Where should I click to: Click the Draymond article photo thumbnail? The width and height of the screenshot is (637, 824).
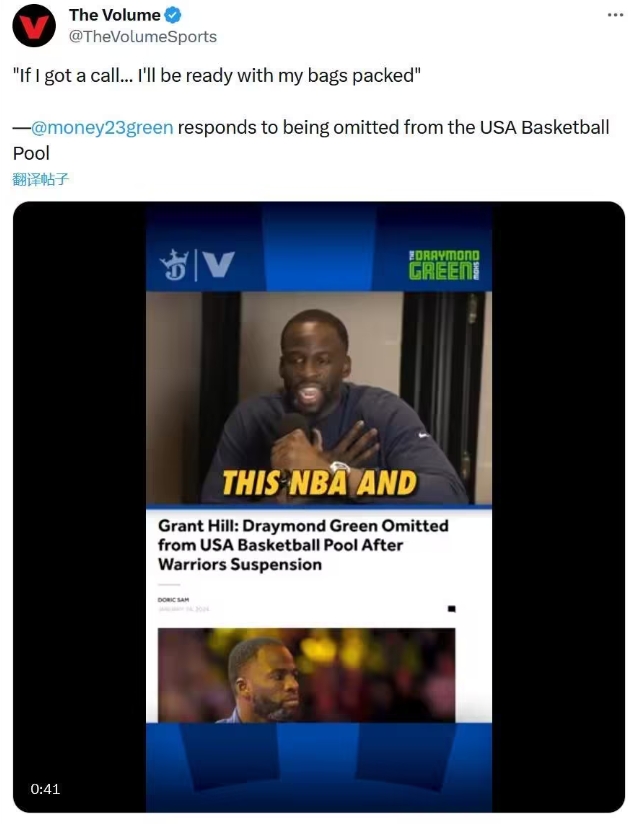click(x=306, y=675)
